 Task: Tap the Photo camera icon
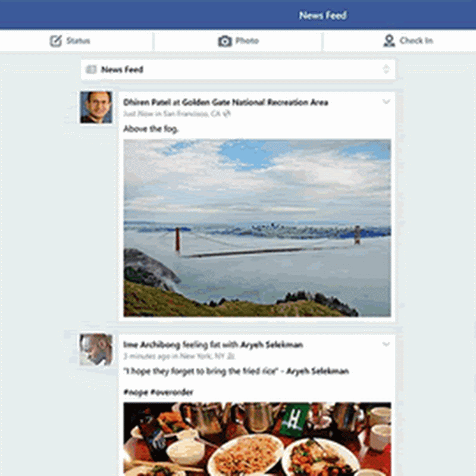(x=225, y=41)
